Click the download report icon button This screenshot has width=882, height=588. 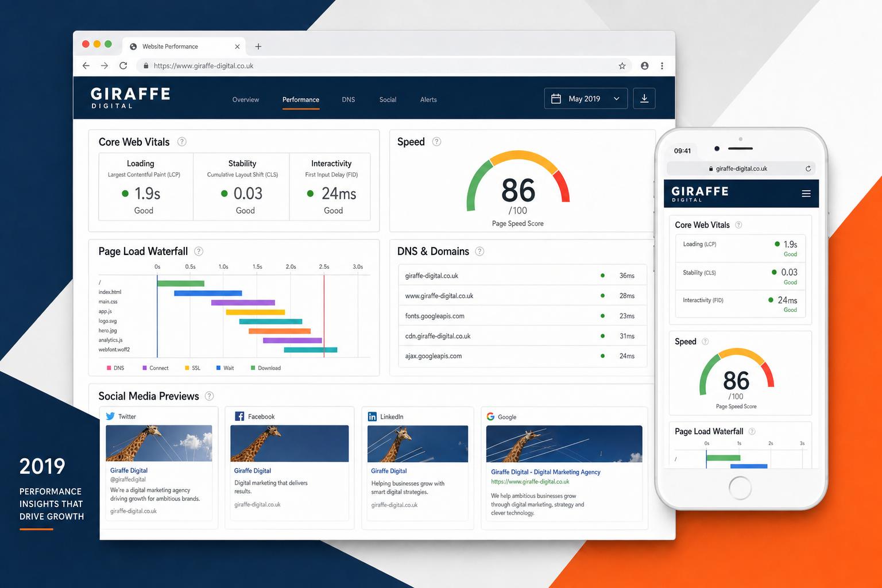click(x=644, y=99)
